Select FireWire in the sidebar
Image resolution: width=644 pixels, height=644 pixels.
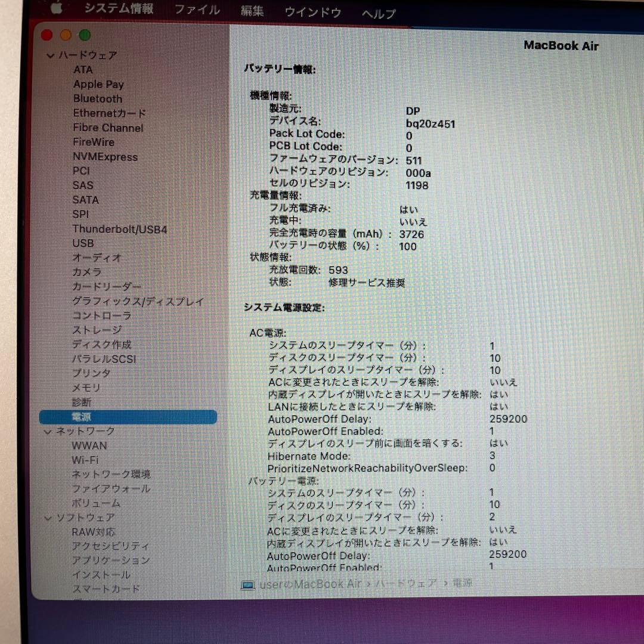[94, 142]
